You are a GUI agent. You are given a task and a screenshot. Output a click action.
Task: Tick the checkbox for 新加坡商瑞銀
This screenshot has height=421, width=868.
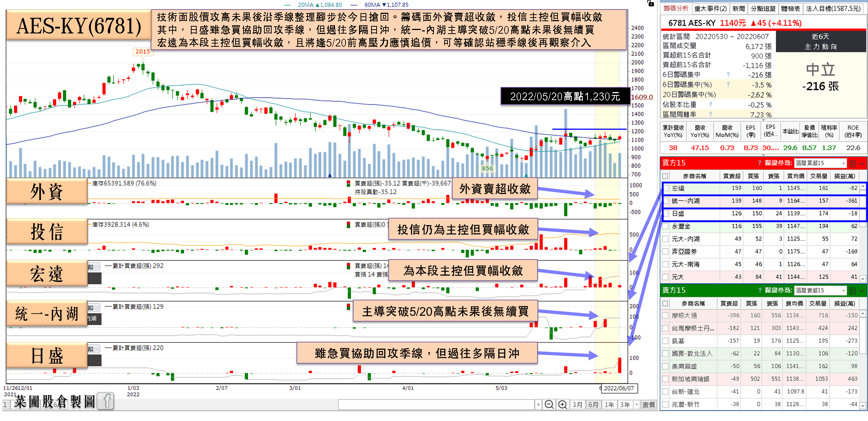(665, 379)
